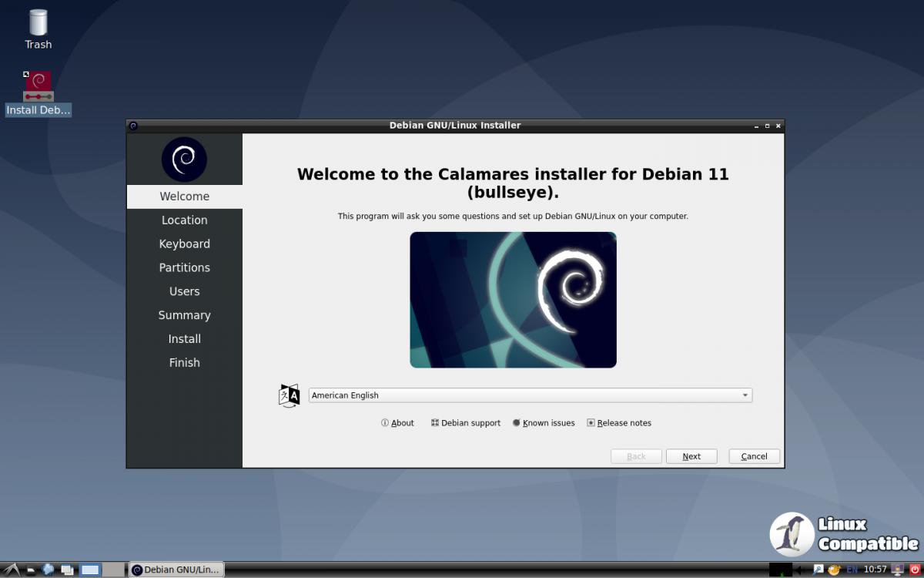Click Debian GNU/Linux taskbar window button
The width and height of the screenshot is (924, 578).
click(176, 570)
